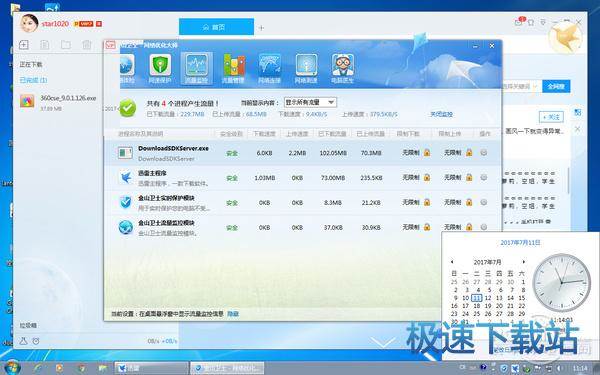Toggle download limit lock for DownloadSDKServer.exe
The width and height of the screenshot is (600, 375).
[427, 153]
